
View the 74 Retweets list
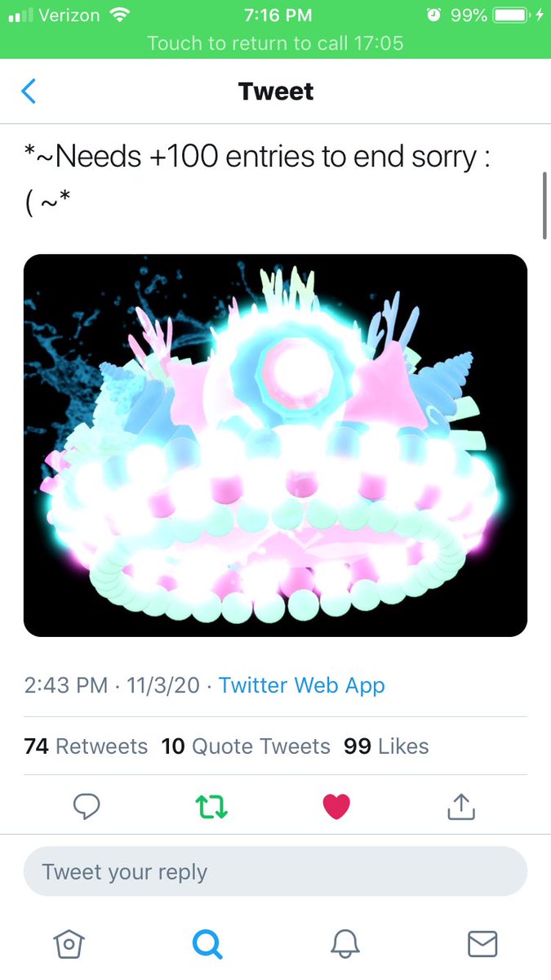pos(86,746)
